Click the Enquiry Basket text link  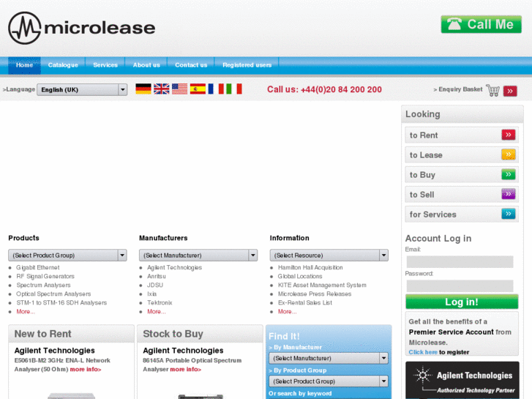[460, 89]
